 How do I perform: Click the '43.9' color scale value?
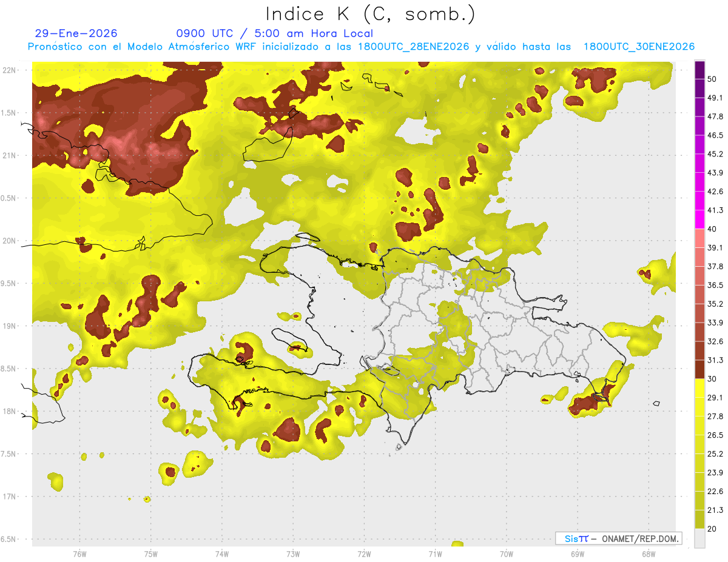tap(715, 173)
